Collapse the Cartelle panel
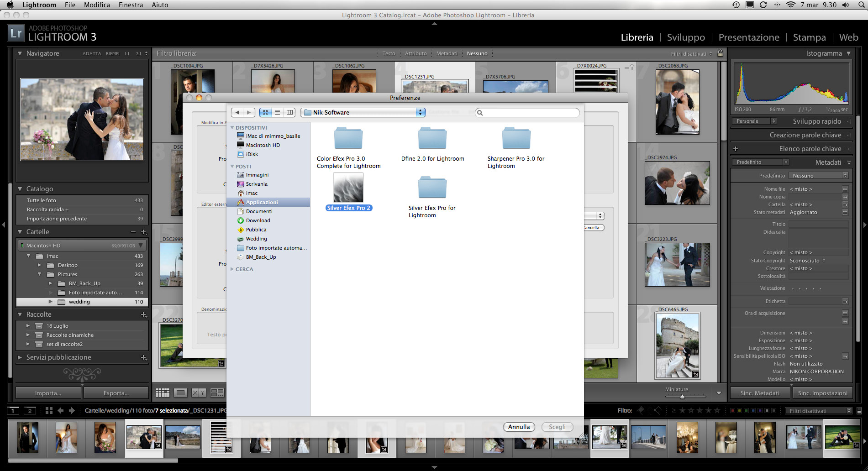868x471 pixels. tap(20, 232)
